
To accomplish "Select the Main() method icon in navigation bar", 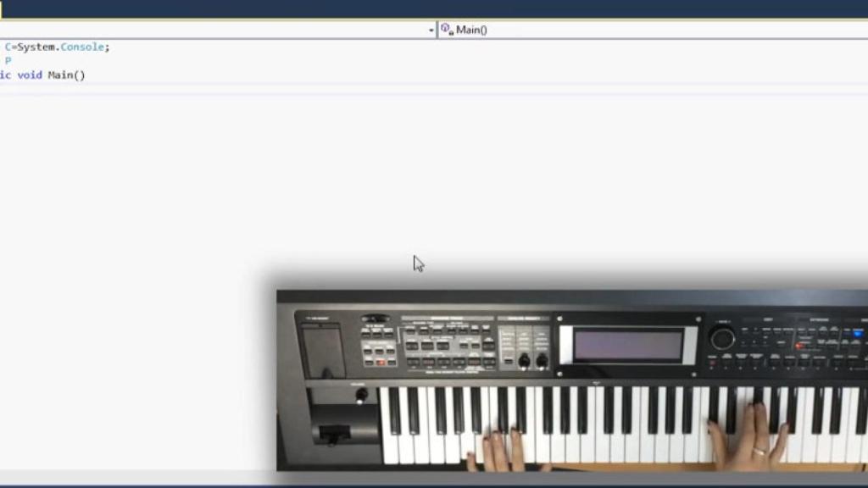I will [x=446, y=29].
